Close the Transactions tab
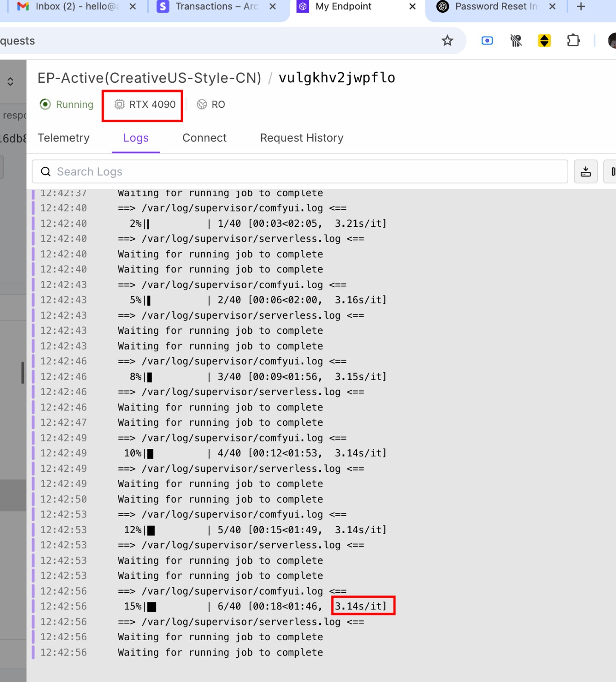Image resolution: width=616 pixels, height=682 pixels. click(x=273, y=7)
